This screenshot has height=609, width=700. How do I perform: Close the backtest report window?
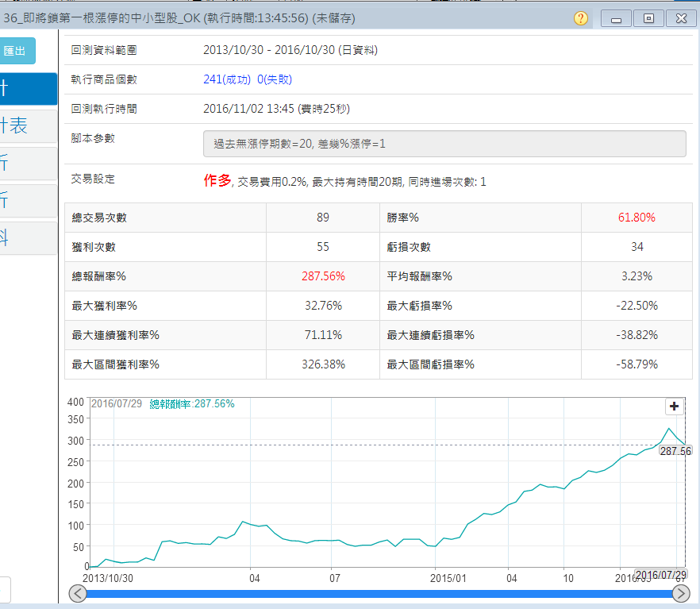(x=680, y=18)
